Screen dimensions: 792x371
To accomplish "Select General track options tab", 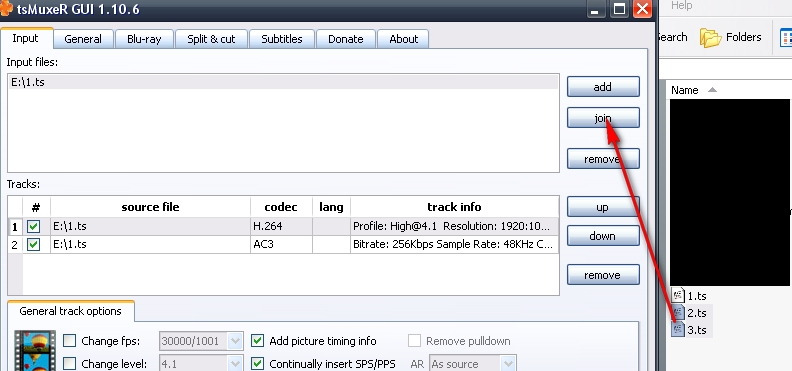I will tap(71, 311).
